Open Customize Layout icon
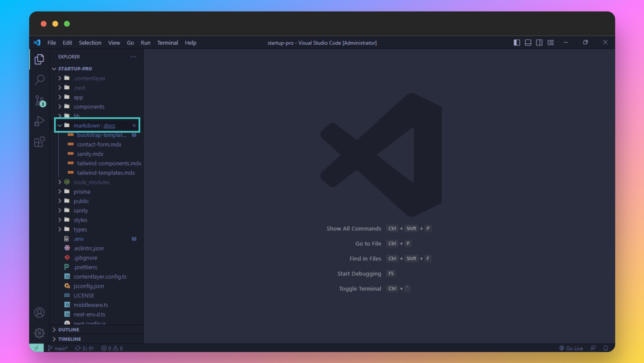This screenshot has width=644, height=363. point(551,43)
